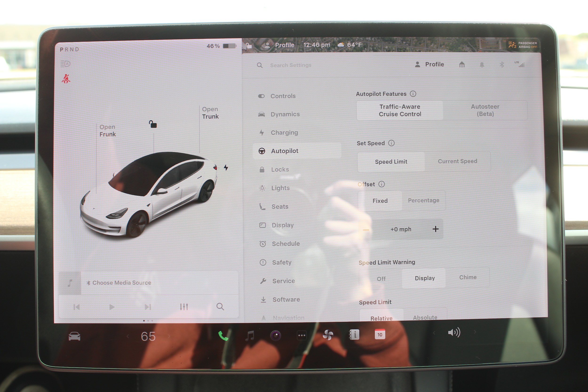588x392 pixels.
Task: Open the Charging settings menu
Action: tap(284, 132)
